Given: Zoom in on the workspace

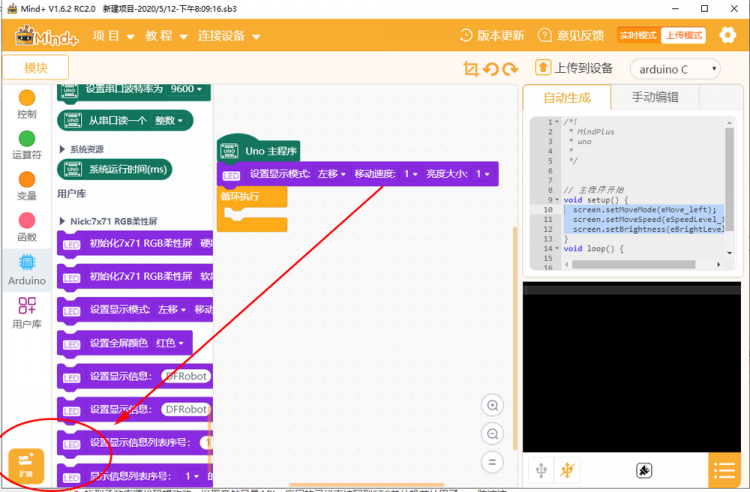Looking at the screenshot, I should (492, 405).
